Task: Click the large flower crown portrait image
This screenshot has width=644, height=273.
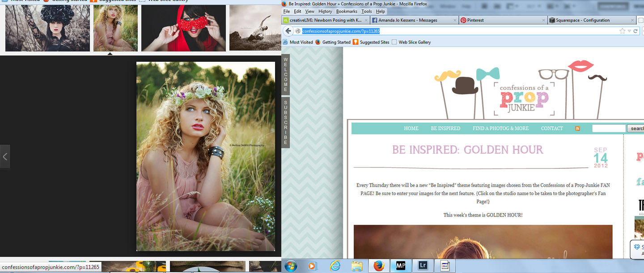Action: point(206,157)
